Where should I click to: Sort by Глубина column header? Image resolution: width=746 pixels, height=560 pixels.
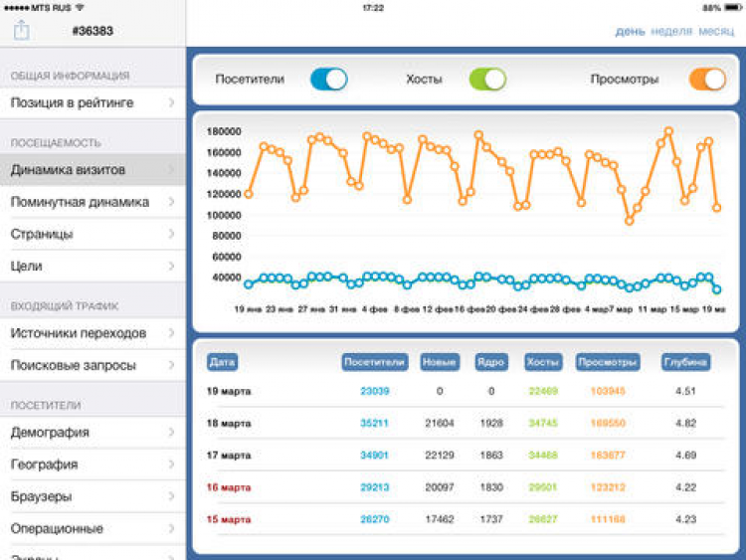[685, 362]
